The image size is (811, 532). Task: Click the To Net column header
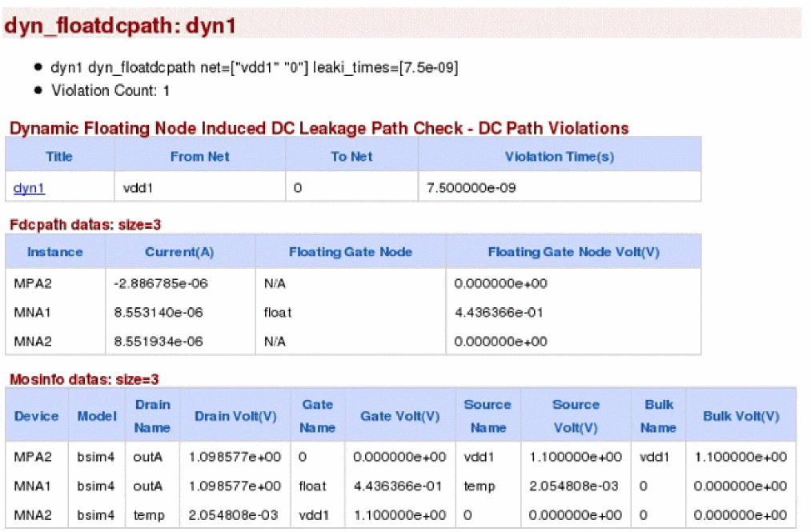(x=351, y=157)
